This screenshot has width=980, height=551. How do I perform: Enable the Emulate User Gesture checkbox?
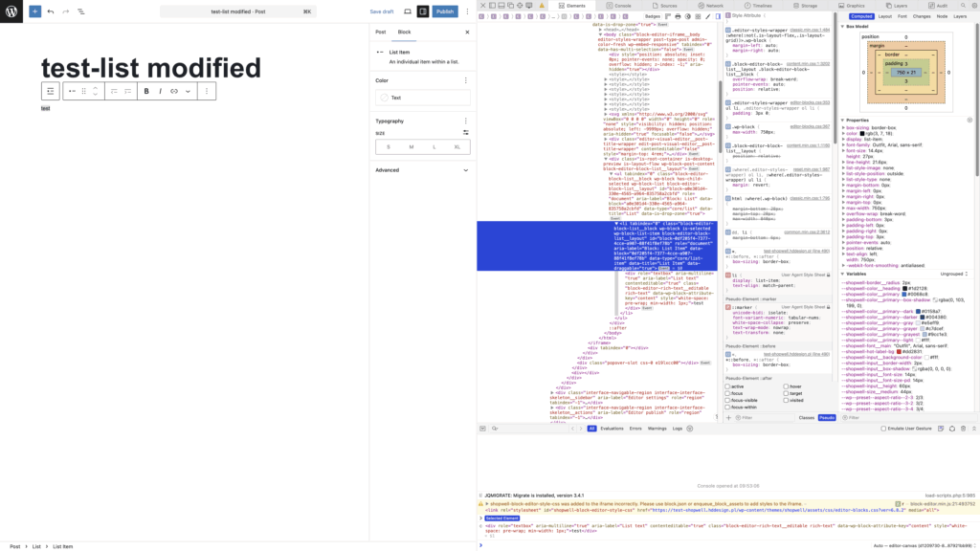(x=884, y=429)
